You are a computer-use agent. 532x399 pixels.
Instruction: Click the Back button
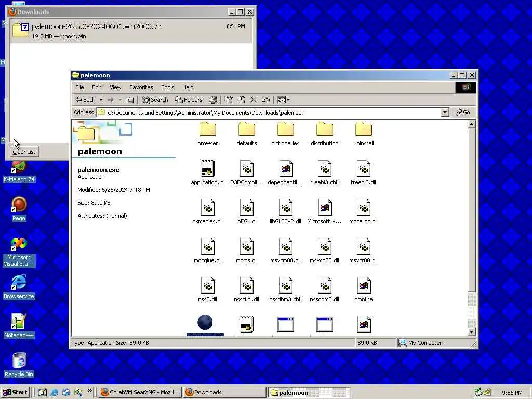[x=86, y=100]
